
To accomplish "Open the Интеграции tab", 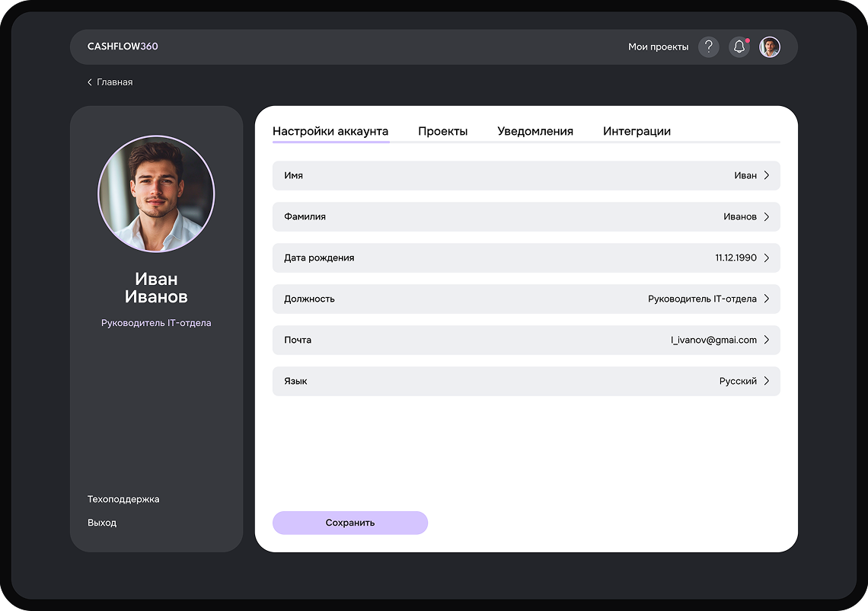I will pyautogui.click(x=637, y=131).
